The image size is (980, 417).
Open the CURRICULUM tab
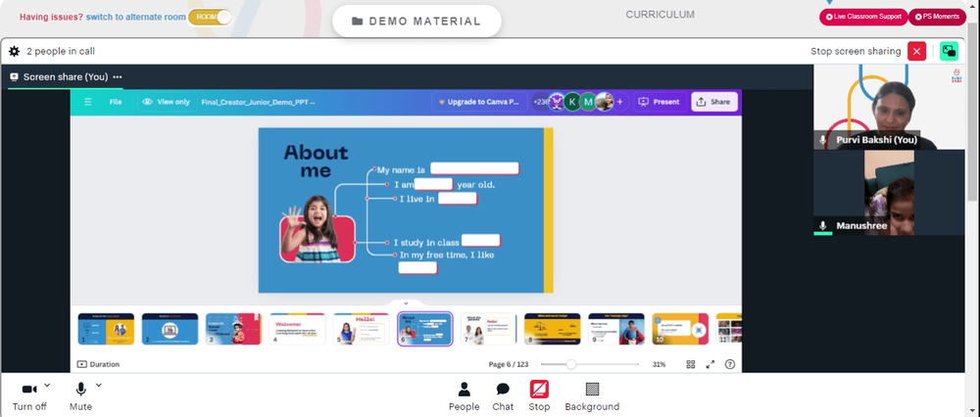coord(660,15)
